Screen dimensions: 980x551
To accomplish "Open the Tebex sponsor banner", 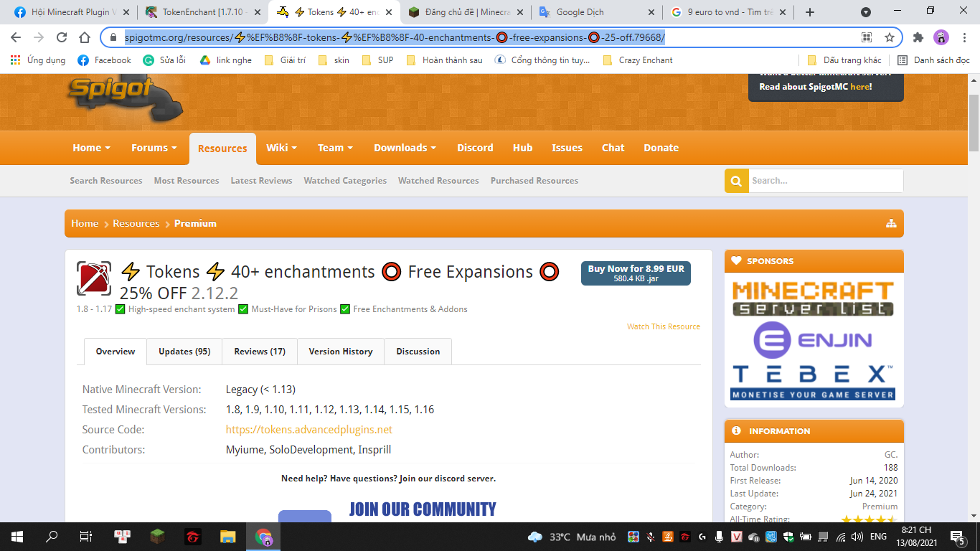I will (x=814, y=382).
